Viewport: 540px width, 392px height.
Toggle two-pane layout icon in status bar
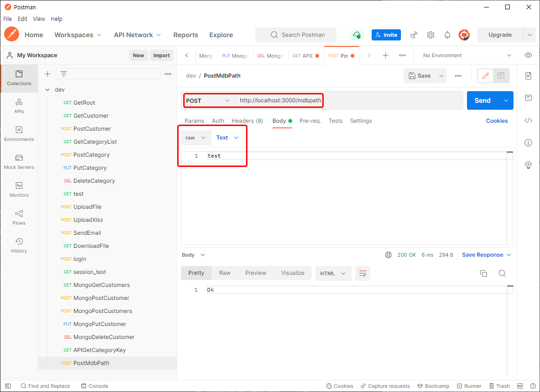(x=520, y=386)
